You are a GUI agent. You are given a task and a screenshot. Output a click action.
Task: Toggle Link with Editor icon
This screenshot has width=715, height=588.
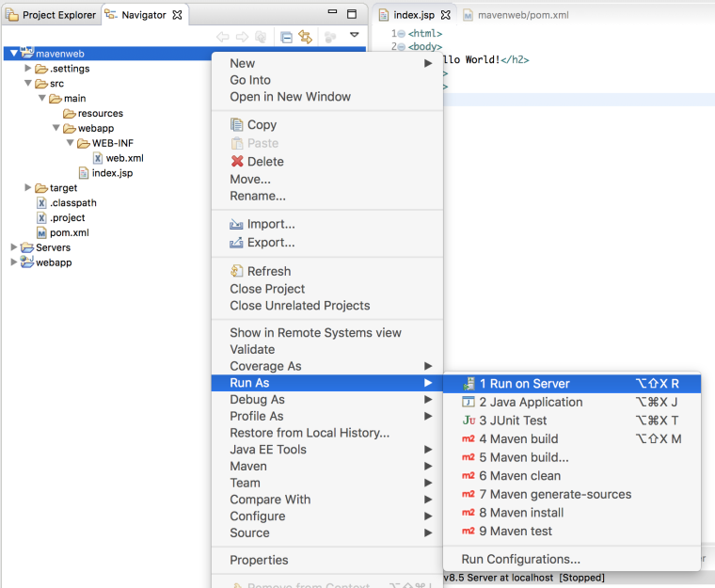(305, 37)
